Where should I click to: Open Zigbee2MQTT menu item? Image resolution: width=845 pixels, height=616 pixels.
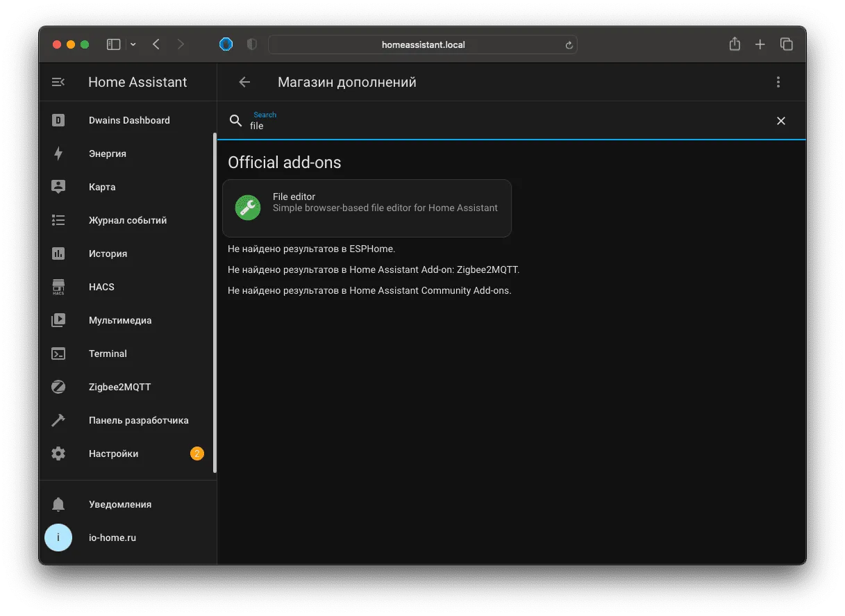pos(128,387)
